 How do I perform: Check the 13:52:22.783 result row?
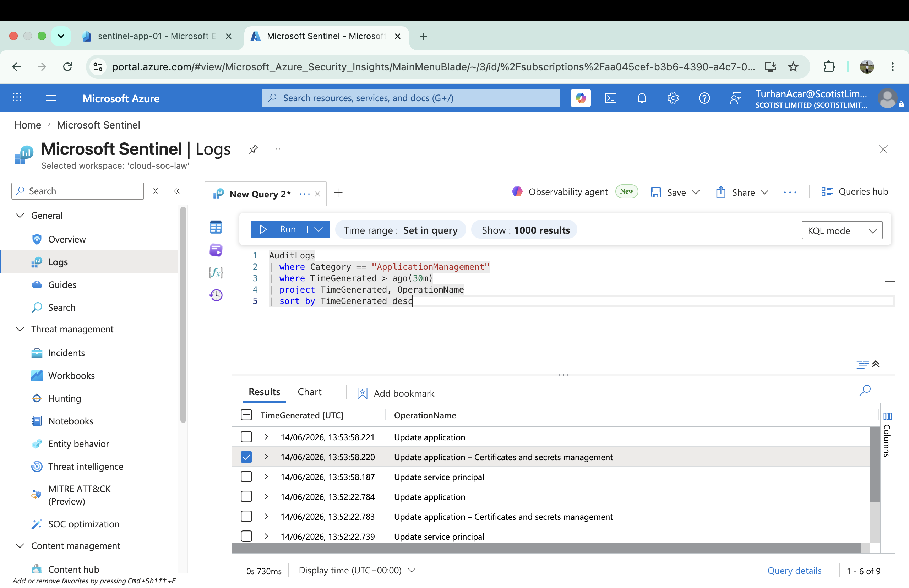coord(246,516)
